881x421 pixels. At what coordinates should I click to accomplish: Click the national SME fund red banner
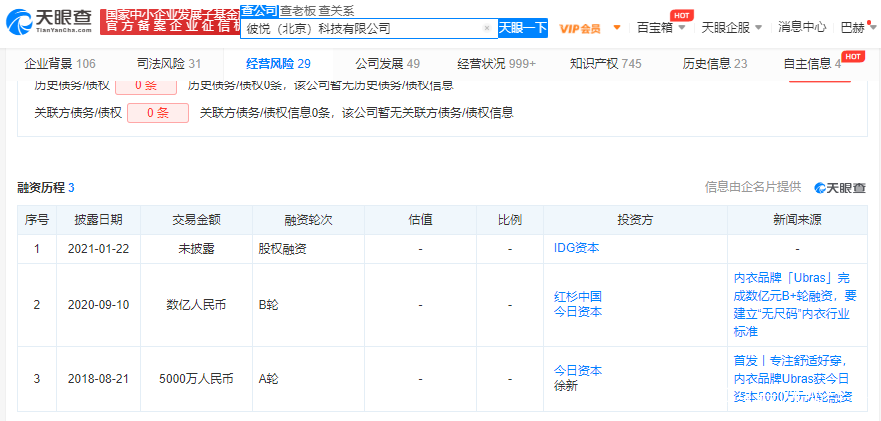click(x=170, y=22)
